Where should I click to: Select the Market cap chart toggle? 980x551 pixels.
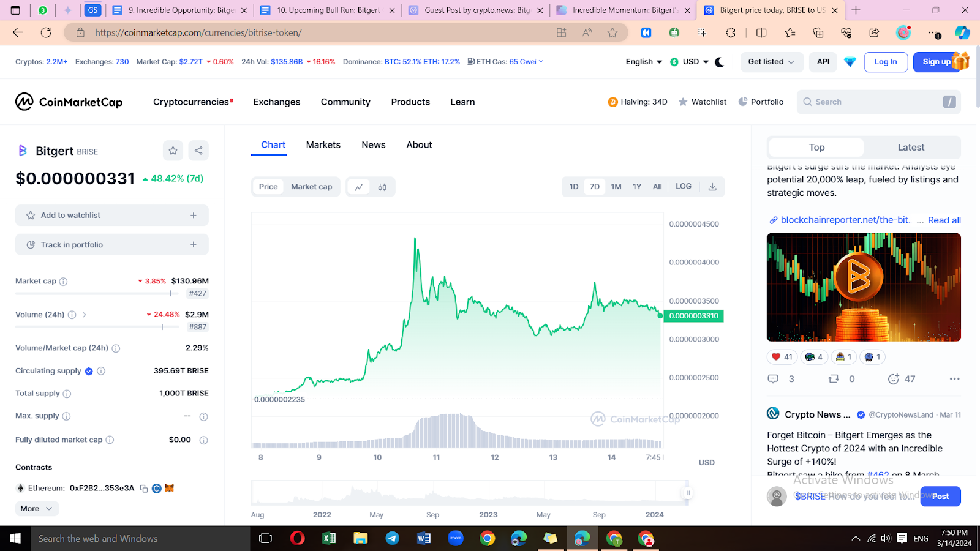(312, 187)
